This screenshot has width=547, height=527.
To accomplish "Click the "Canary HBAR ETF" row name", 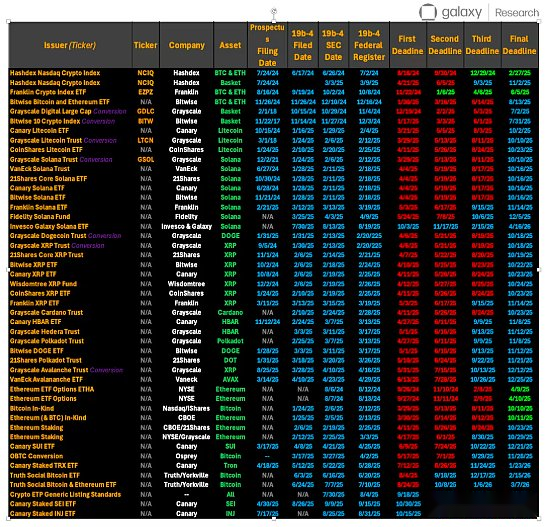I will click(x=36, y=322).
